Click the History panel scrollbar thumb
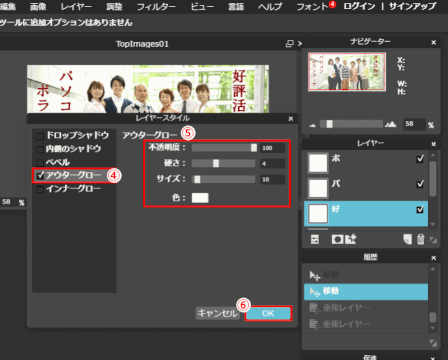Image resolution: width=448 pixels, height=360 pixels. point(433,317)
